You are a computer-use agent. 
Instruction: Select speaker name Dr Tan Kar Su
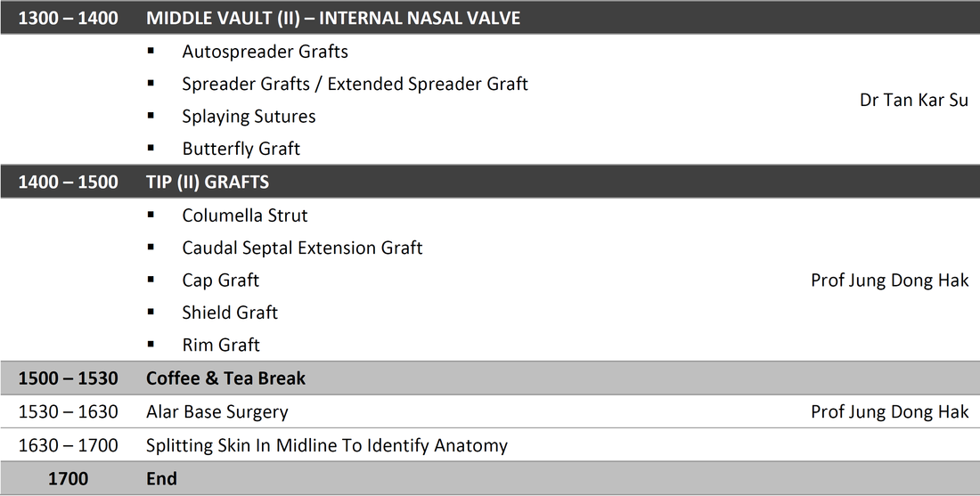click(x=914, y=100)
